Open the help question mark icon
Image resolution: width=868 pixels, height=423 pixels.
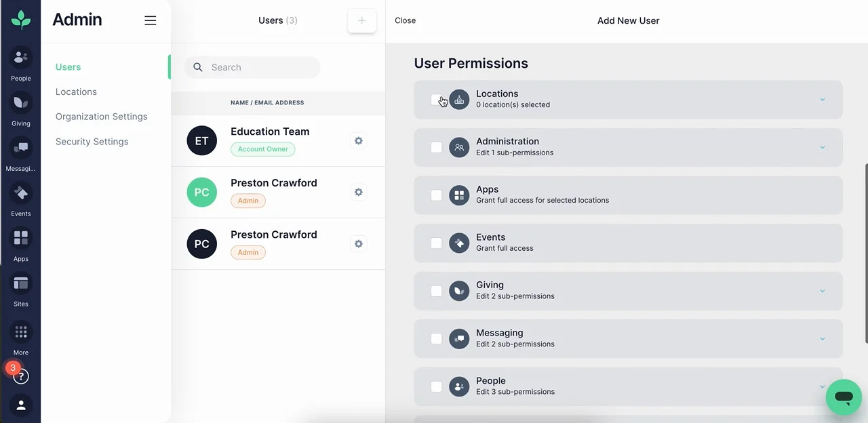tap(21, 376)
